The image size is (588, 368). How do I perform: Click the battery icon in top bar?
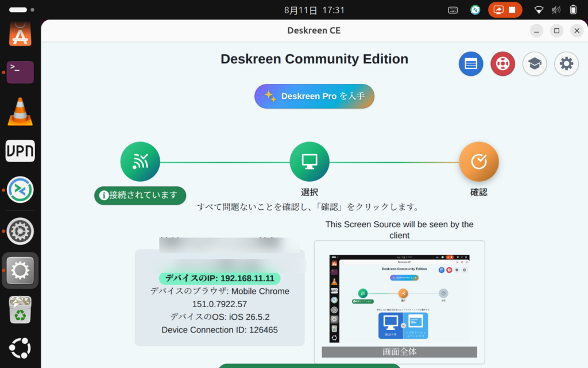574,10
